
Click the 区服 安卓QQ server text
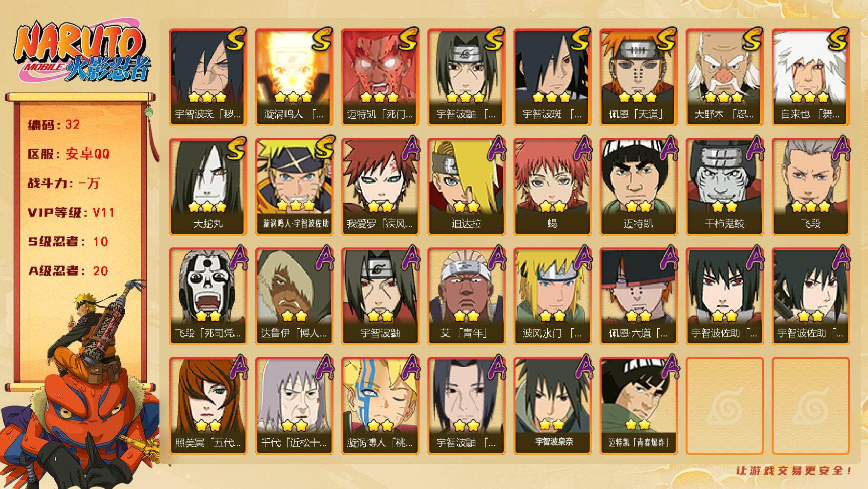pos(69,154)
